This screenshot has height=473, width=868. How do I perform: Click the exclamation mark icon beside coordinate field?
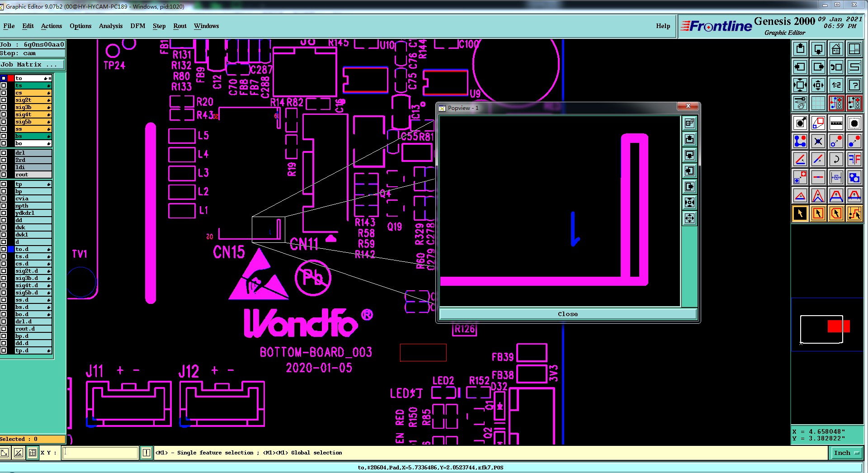pos(146,453)
